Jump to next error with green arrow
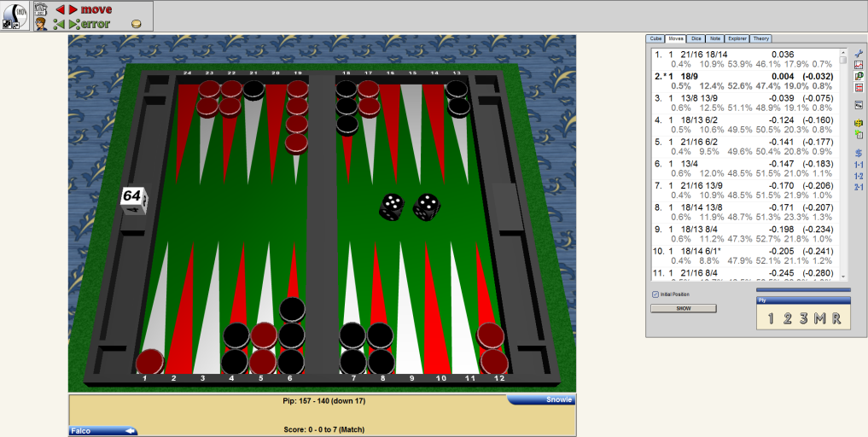 coord(74,24)
